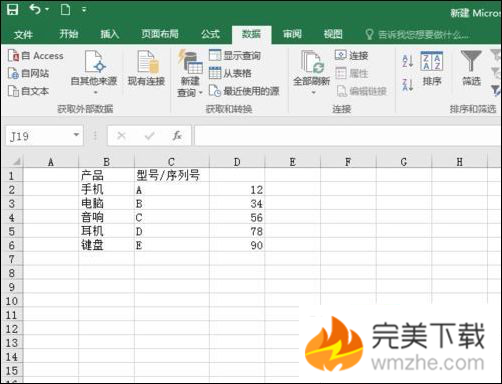Screen dimensions: 502x384
Task: Click cell containing 型号/序列号
Action: (172, 175)
